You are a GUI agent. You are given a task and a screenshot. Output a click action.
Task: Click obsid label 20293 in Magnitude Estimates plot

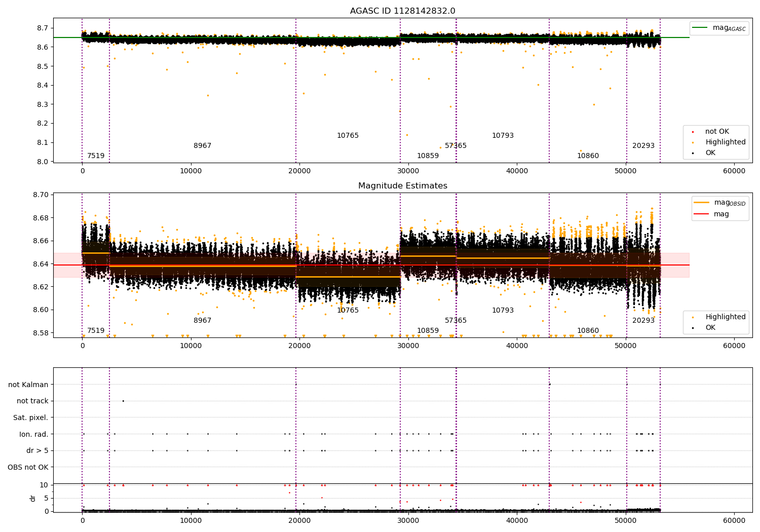click(643, 321)
